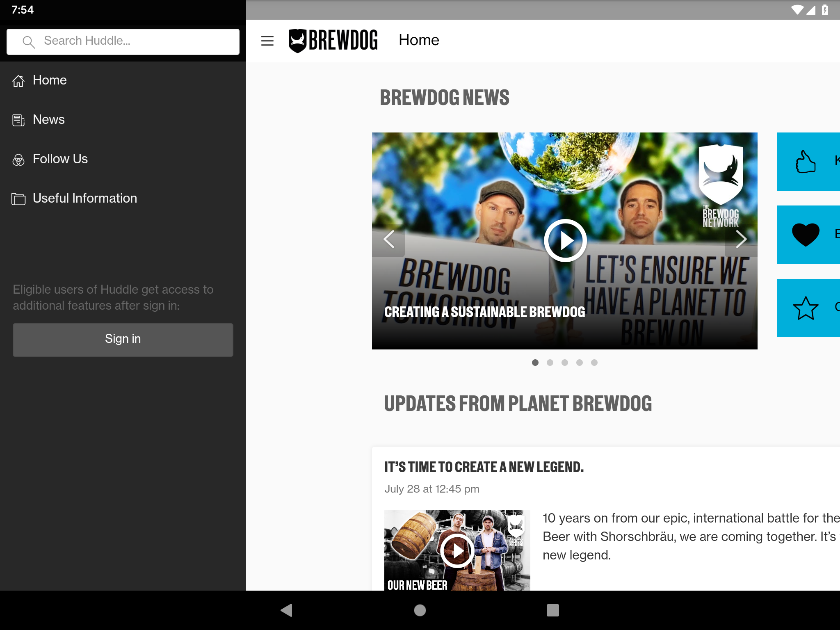Viewport: 840px width, 630px height.
Task: Tap the Android home circle button
Action: click(x=420, y=610)
